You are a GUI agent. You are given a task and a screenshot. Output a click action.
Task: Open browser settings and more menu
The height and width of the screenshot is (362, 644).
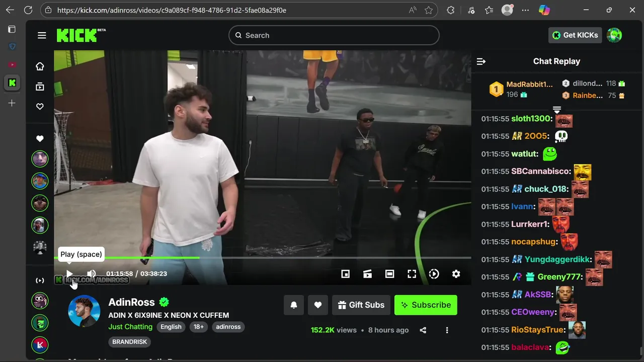(x=525, y=10)
